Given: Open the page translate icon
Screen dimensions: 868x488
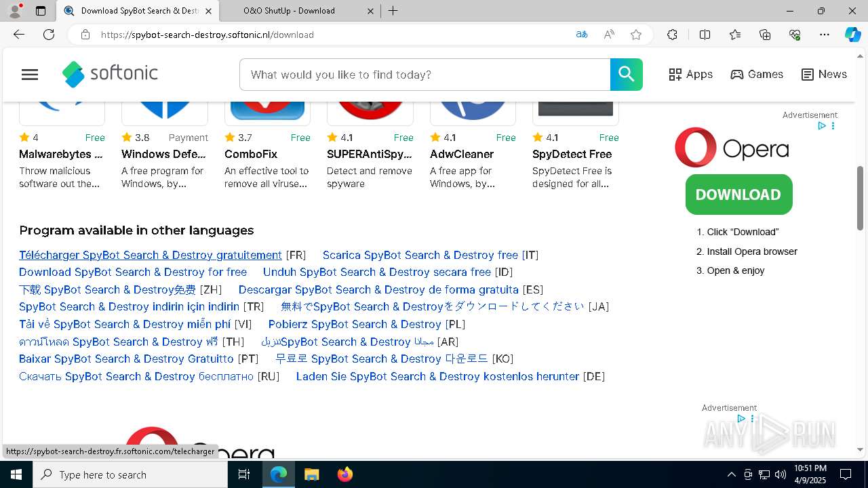Looking at the screenshot, I should 581,35.
